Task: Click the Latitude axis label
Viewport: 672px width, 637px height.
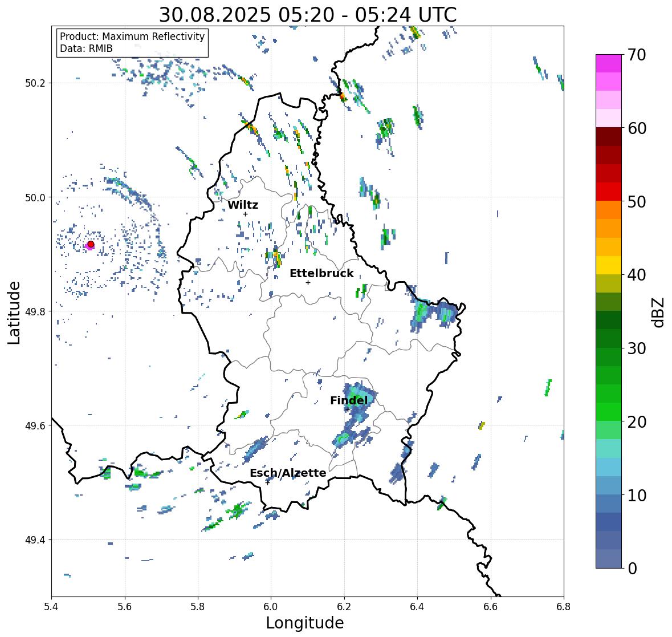Action: point(14,313)
